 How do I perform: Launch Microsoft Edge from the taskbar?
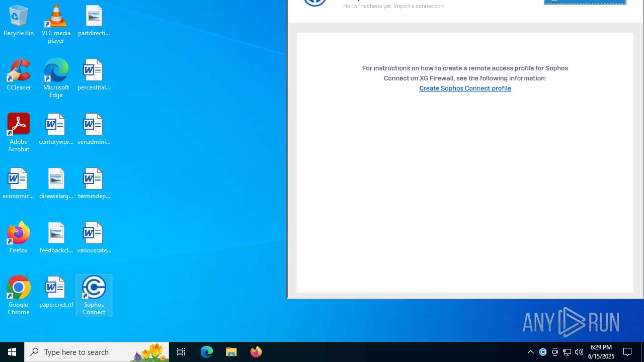click(207, 352)
